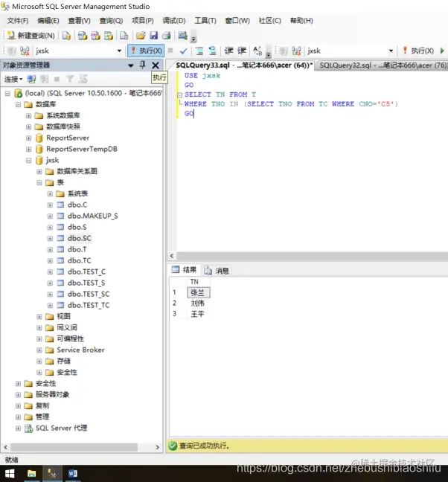Viewport: 448px width, 482px height.
Task: Click the Open File folder icon
Action: pyautogui.click(x=141, y=36)
